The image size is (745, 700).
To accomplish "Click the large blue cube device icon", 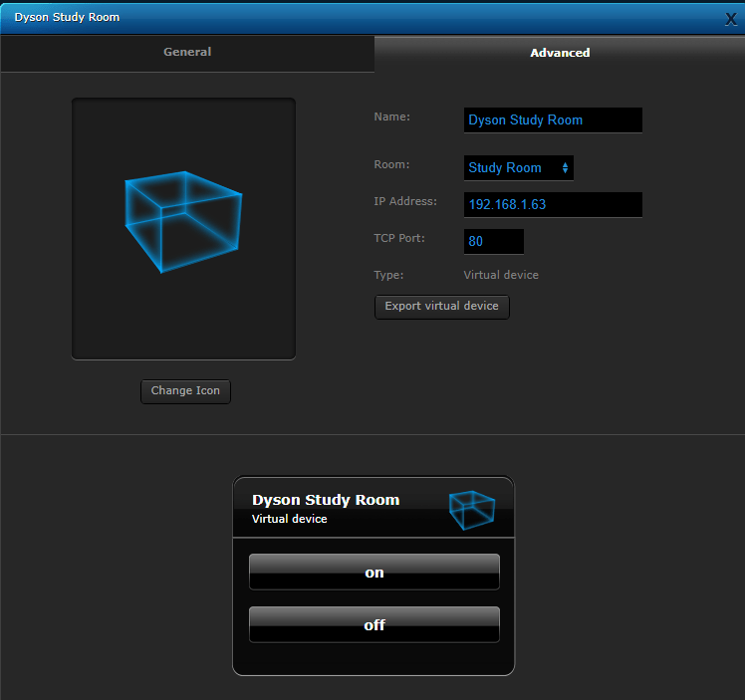I will tap(183, 222).
